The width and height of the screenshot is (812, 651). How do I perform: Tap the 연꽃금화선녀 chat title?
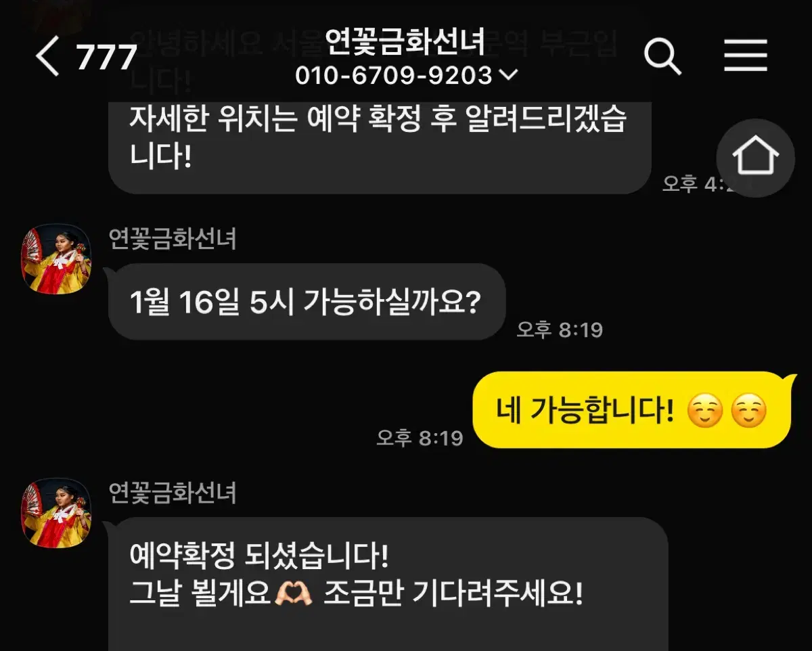[x=405, y=42]
